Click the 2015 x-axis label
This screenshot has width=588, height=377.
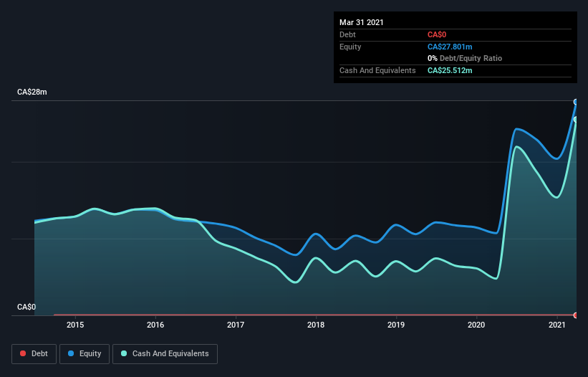(x=75, y=325)
